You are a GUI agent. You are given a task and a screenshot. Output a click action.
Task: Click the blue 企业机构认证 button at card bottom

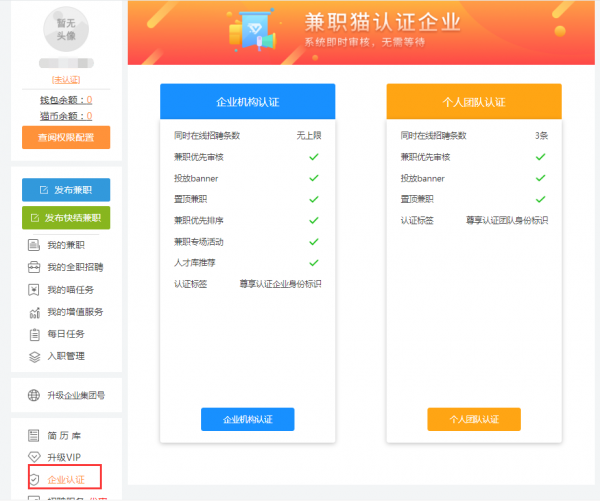click(248, 419)
